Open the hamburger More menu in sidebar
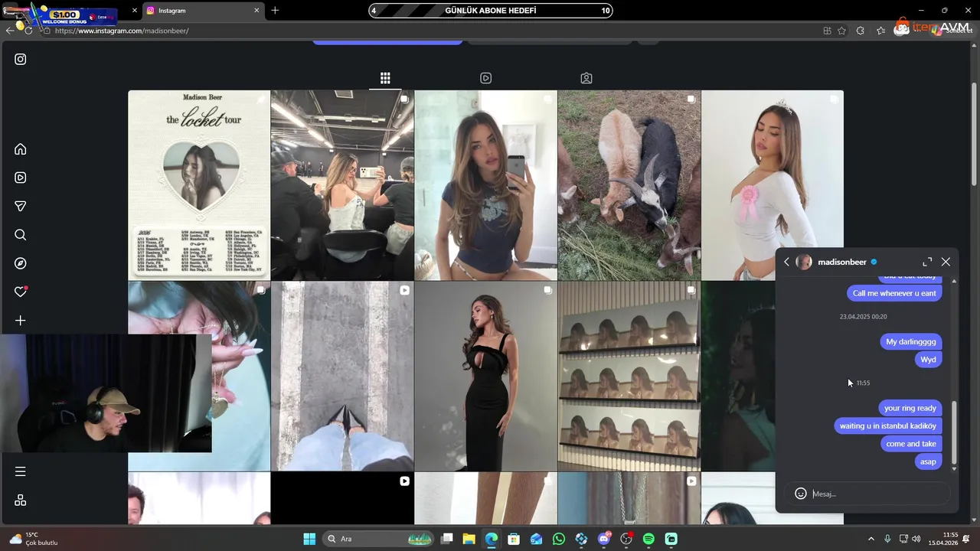 [21, 471]
